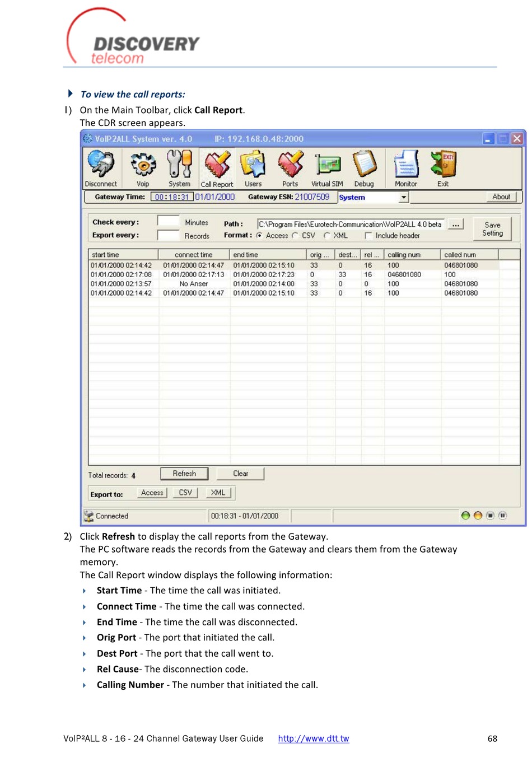532x767 pixels.
Task: Click the Export every records field
Action: tap(168, 235)
